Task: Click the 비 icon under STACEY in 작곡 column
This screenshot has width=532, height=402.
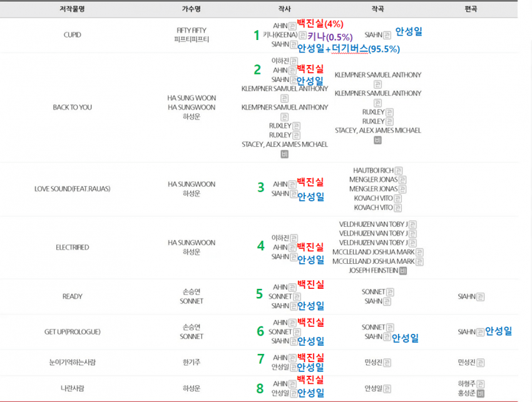Action: tap(377, 140)
